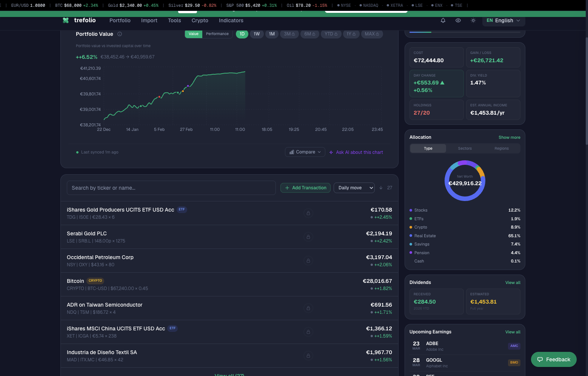This screenshot has width=588, height=376.
Task: Switch the chart to Value mode
Action: 194,34
